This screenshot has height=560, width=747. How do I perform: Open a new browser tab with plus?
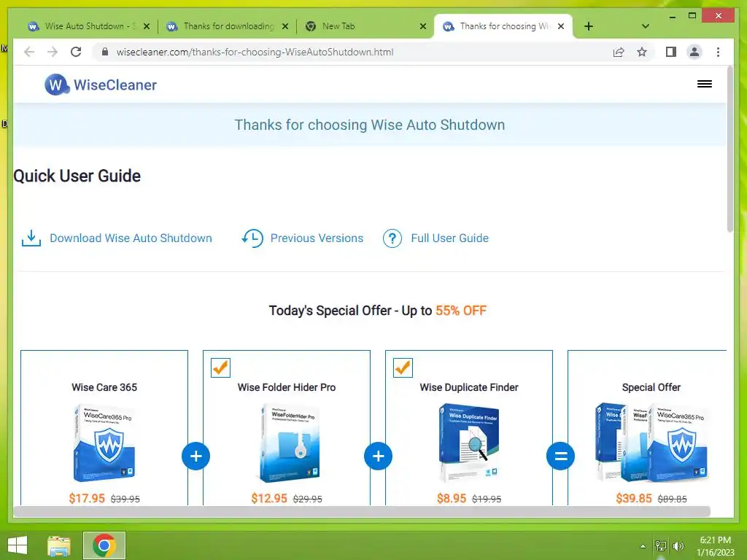click(589, 26)
